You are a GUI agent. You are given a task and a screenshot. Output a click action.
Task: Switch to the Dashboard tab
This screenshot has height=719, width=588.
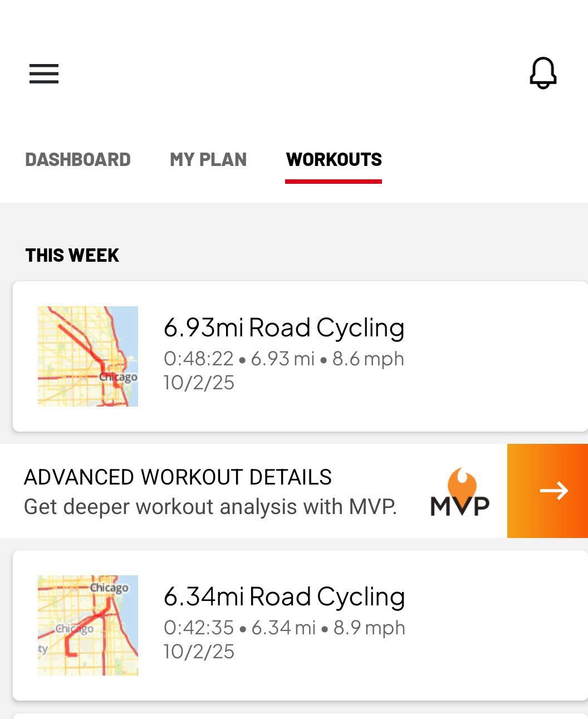click(78, 160)
